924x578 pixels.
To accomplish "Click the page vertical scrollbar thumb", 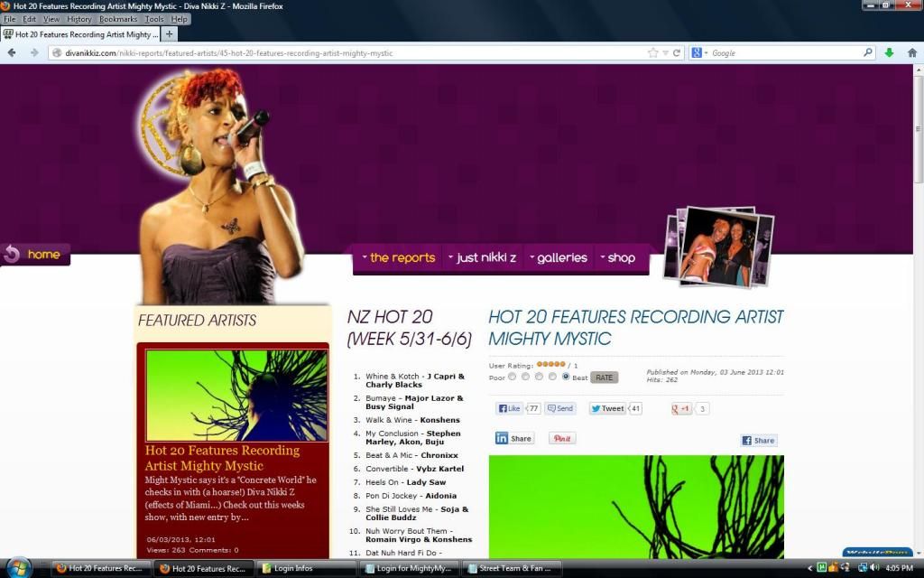I will pos(918,128).
